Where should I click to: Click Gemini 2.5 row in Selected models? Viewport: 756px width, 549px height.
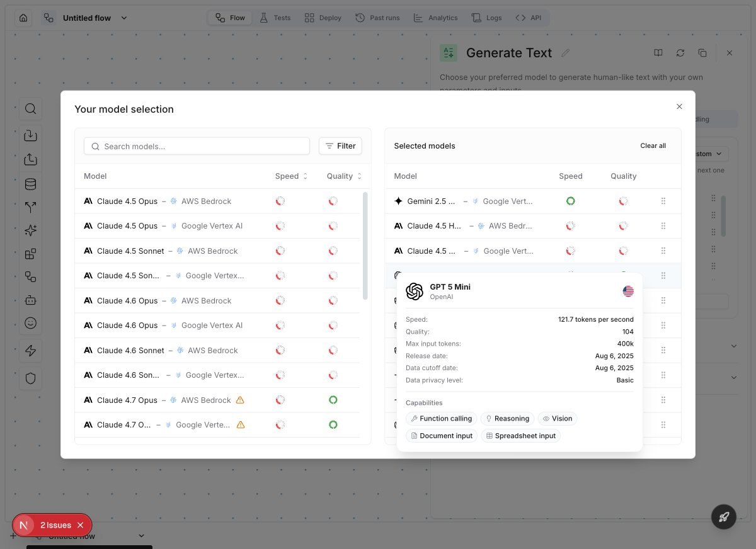coord(533,201)
